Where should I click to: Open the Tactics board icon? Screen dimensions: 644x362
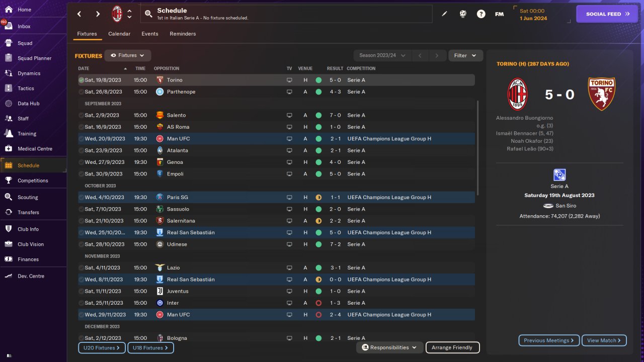(x=9, y=88)
